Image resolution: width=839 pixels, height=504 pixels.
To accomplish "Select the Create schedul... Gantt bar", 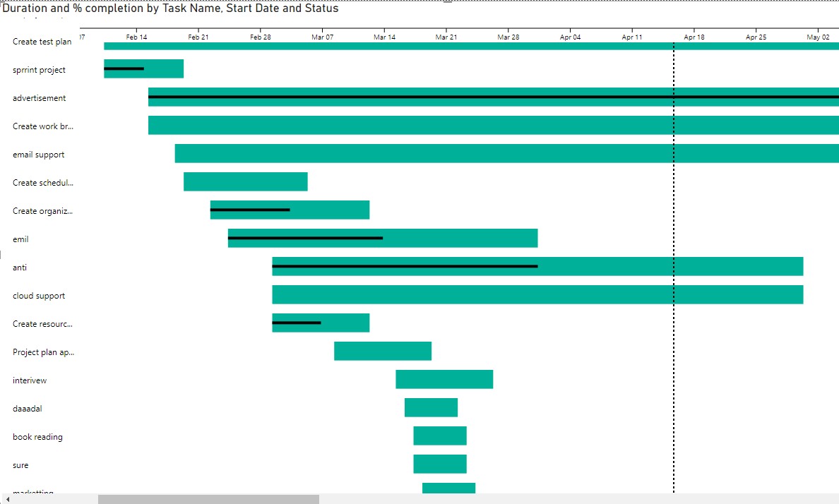I will click(x=246, y=181).
